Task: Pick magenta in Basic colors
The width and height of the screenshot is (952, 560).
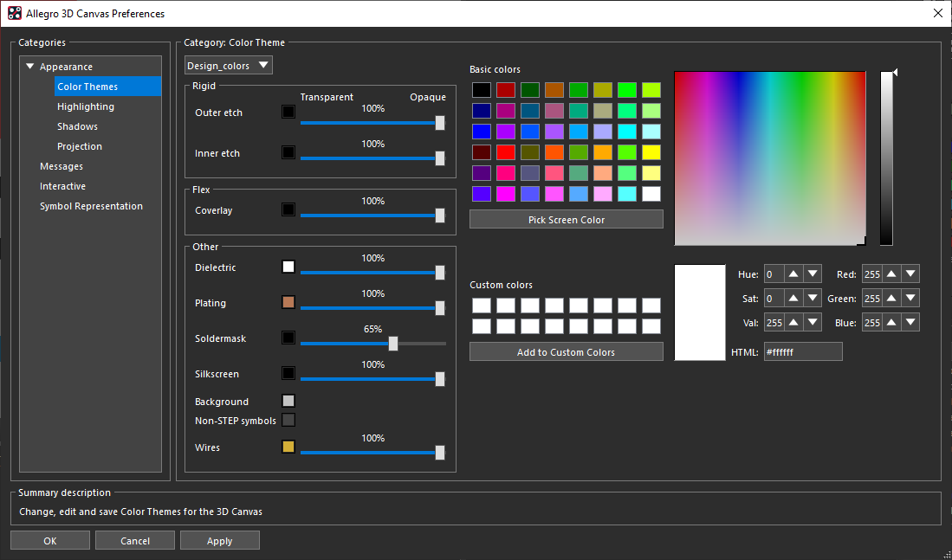Action: click(x=506, y=194)
